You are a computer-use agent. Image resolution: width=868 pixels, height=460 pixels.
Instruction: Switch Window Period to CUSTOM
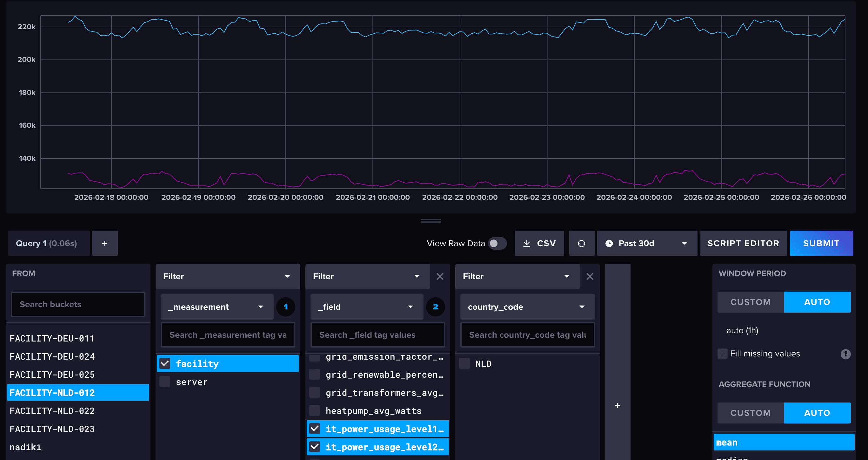pos(751,302)
